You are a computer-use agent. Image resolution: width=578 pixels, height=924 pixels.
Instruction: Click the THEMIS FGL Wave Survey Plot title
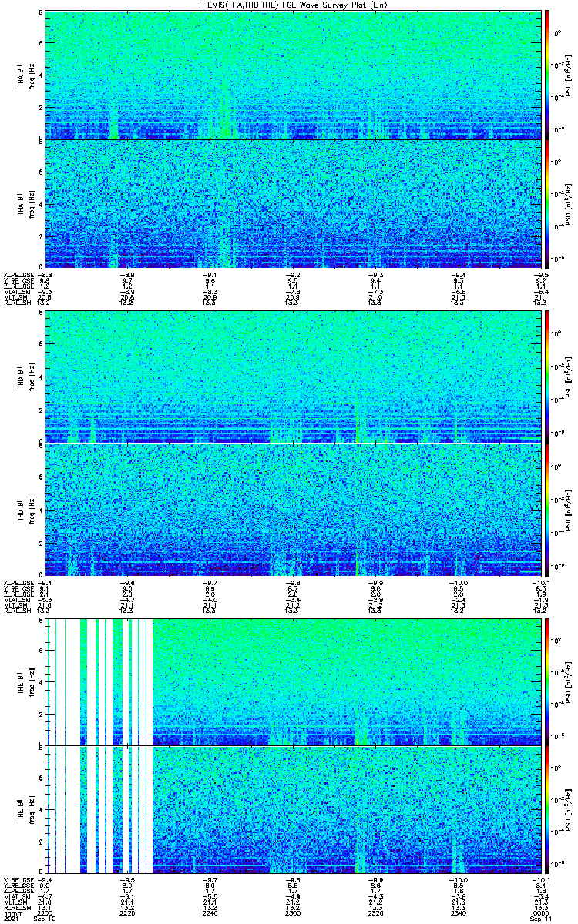tap(291, 5)
